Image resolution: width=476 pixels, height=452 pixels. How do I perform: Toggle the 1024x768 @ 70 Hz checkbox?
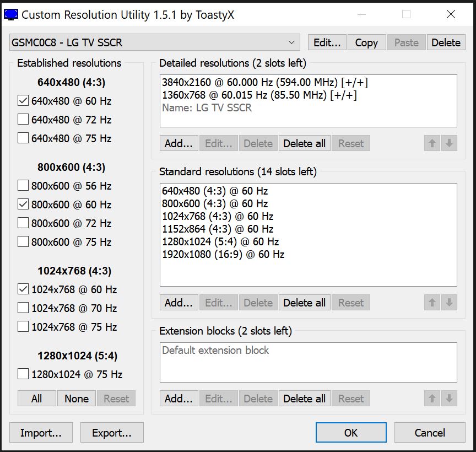point(23,308)
